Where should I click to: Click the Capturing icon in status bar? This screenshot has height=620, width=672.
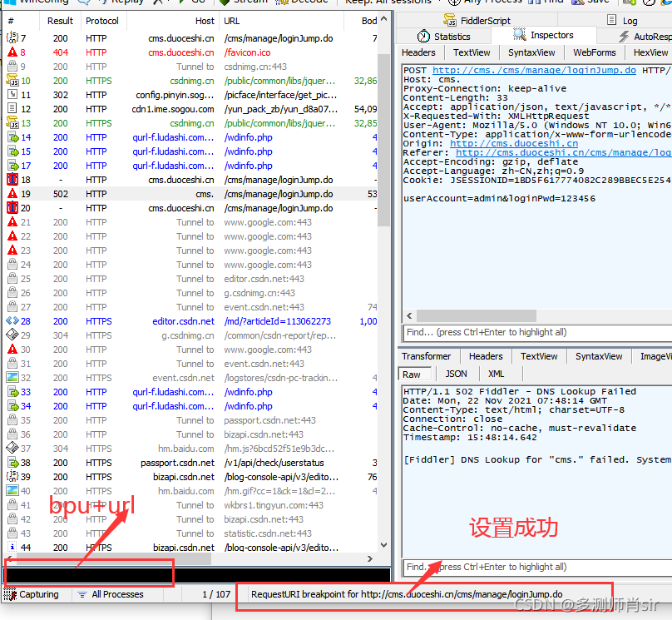point(10,594)
